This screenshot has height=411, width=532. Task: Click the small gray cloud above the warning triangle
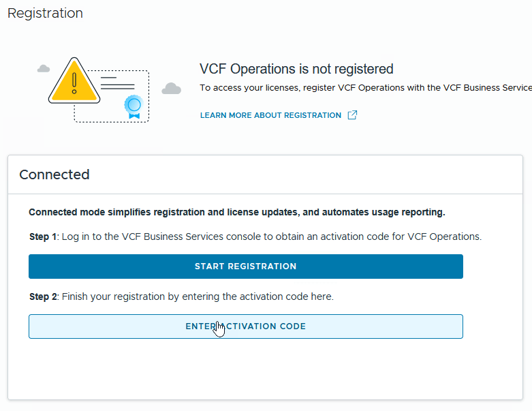44,69
